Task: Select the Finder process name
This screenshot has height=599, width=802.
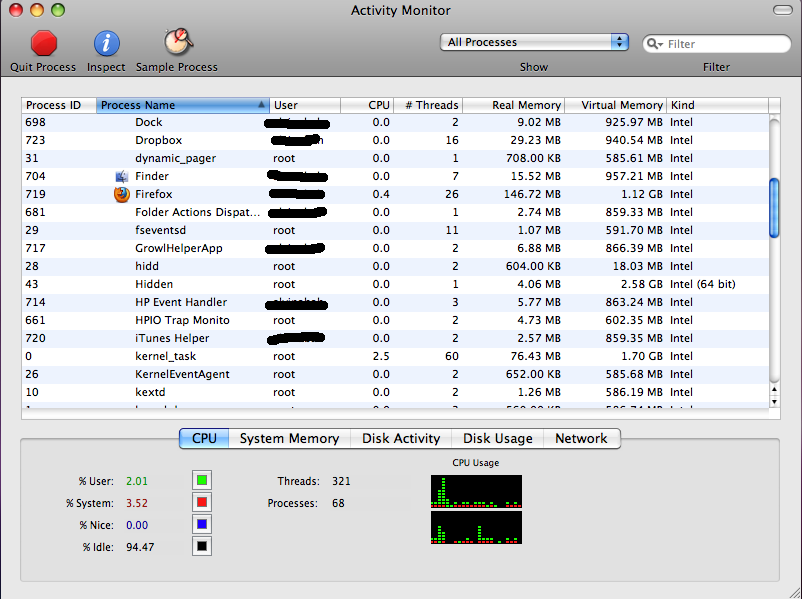Action: pyautogui.click(x=152, y=176)
